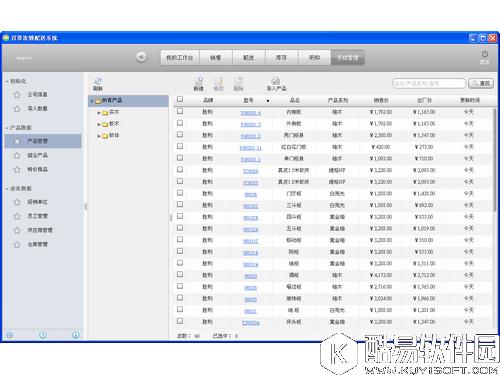Screen dimensions: 500x375
Task: Click the sidebar collapse handle beside left menu
Action: [x=86, y=207]
